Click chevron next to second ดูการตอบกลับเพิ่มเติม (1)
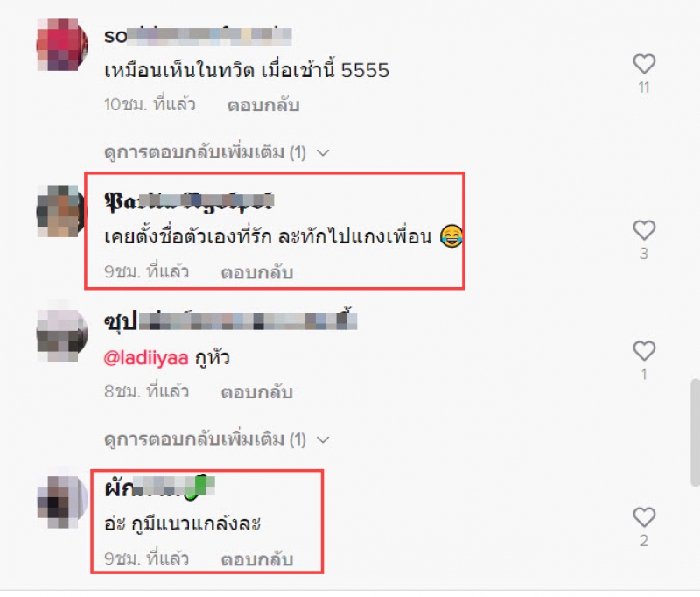 [323, 440]
